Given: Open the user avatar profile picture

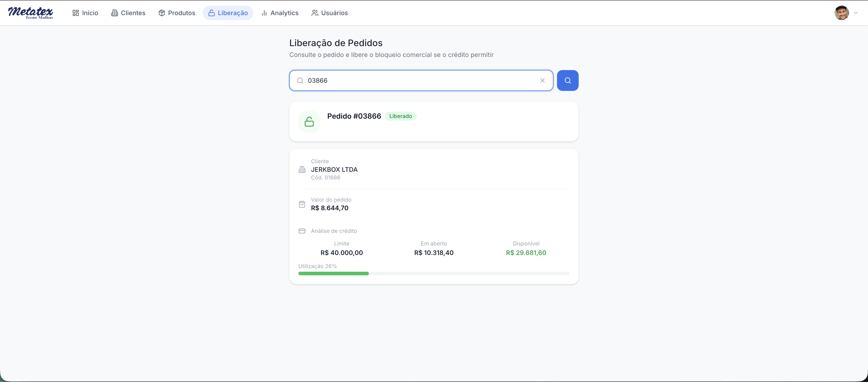Looking at the screenshot, I should tap(841, 13).
